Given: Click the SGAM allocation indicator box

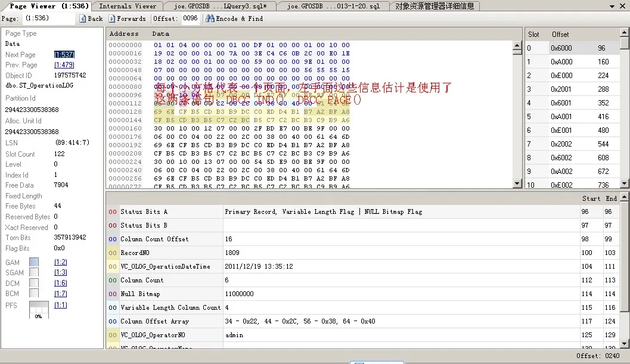Looking at the screenshot, I should [x=34, y=272].
